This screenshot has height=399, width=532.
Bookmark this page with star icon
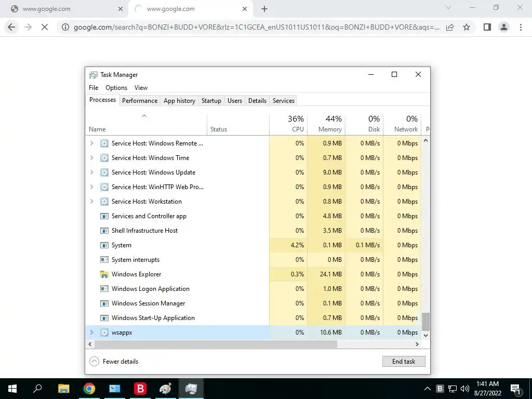coord(467,27)
